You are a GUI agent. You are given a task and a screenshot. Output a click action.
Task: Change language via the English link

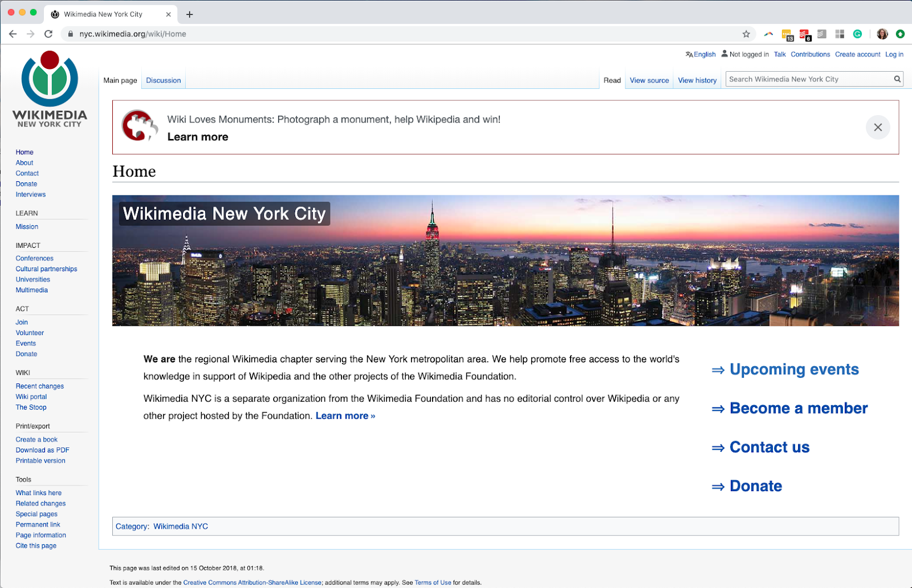pos(705,55)
